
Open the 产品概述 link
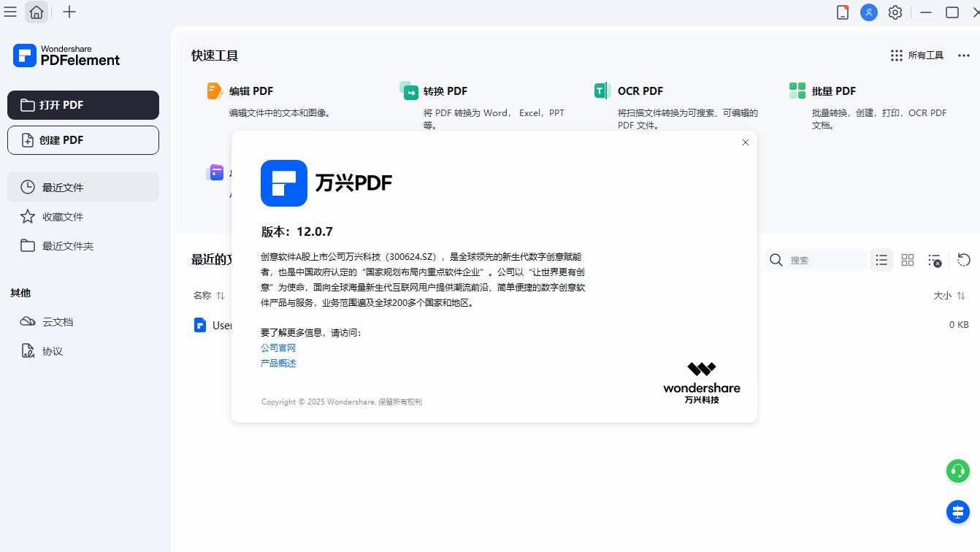[x=278, y=364]
